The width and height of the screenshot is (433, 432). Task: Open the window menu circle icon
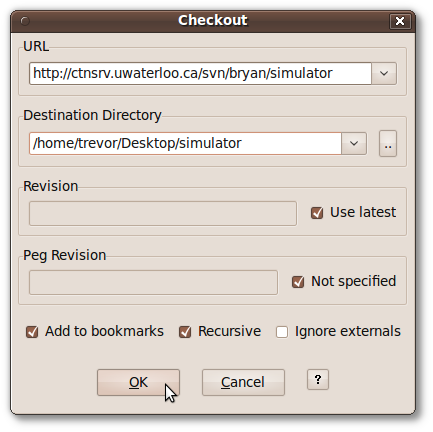[25, 21]
